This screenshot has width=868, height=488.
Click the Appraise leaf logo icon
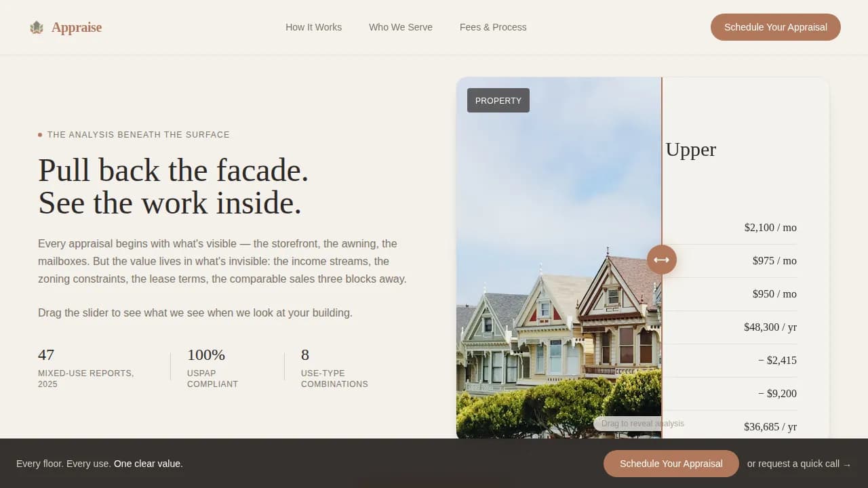(x=37, y=27)
